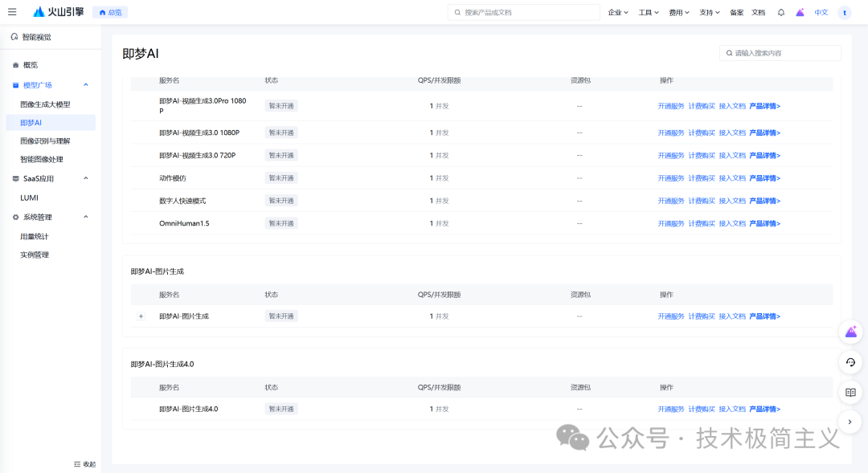Click 产品详情 for 动作模仿
Screen dimensions: 868x473
click(764, 178)
